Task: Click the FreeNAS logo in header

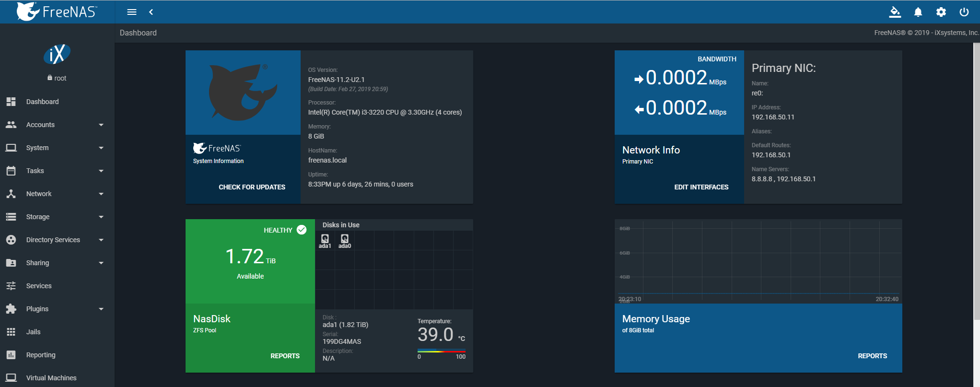Action: pyautogui.click(x=57, y=12)
